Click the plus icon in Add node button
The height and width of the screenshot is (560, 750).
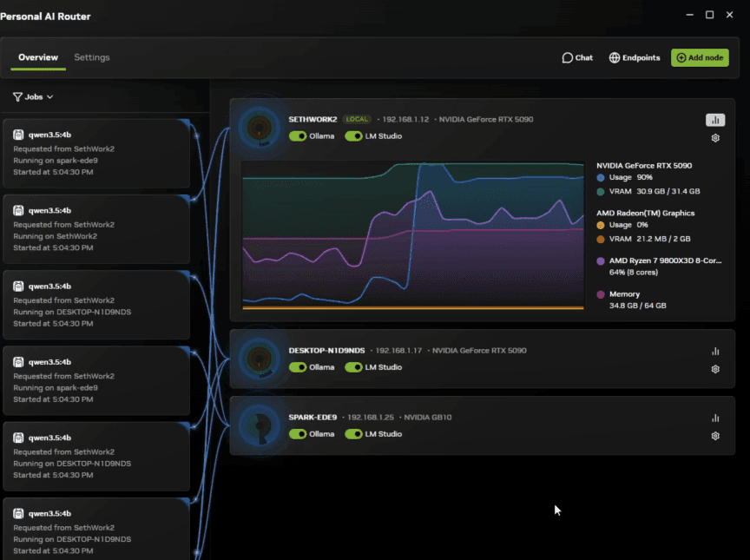[681, 58]
